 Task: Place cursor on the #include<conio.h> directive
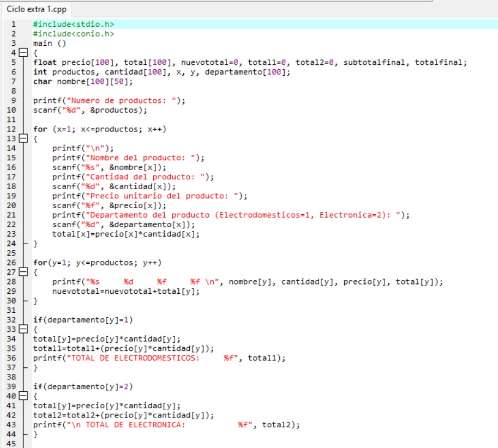[73, 34]
